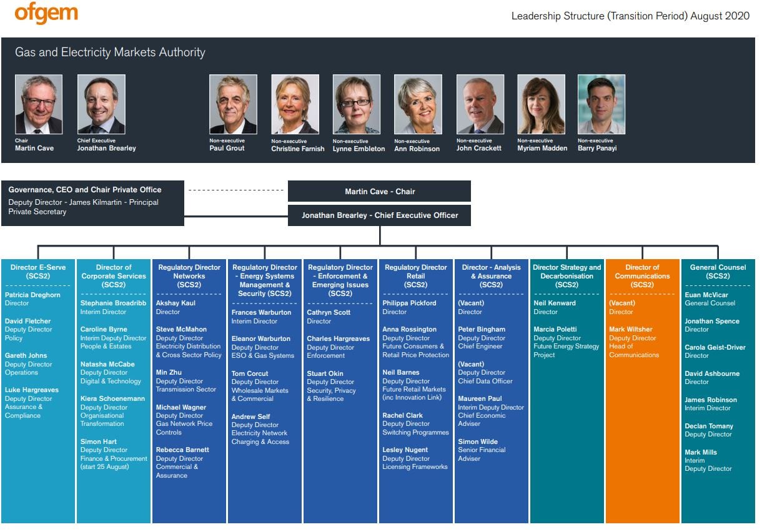This screenshot has height=532, width=767.
Task: Click the name 'Luke Hargreaves'
Action: tap(32, 390)
